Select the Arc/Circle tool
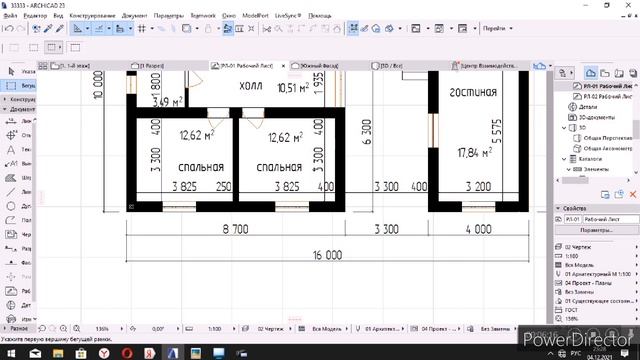 (11, 206)
